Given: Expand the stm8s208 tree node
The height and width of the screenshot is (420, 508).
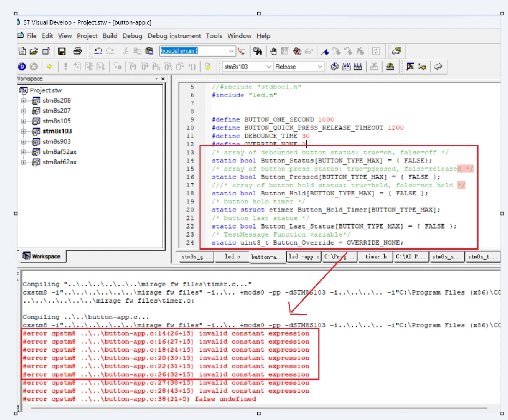Looking at the screenshot, I should 23,101.
